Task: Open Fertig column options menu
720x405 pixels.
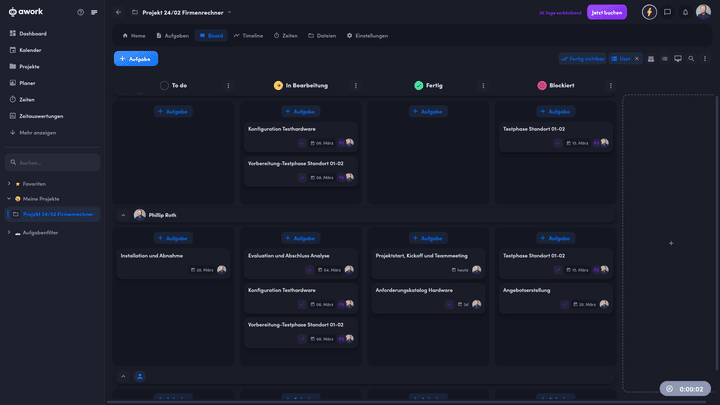Action: [x=483, y=85]
